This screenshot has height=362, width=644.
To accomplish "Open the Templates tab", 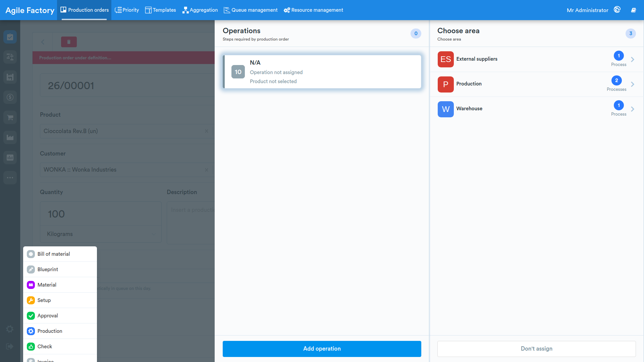I will tap(160, 10).
